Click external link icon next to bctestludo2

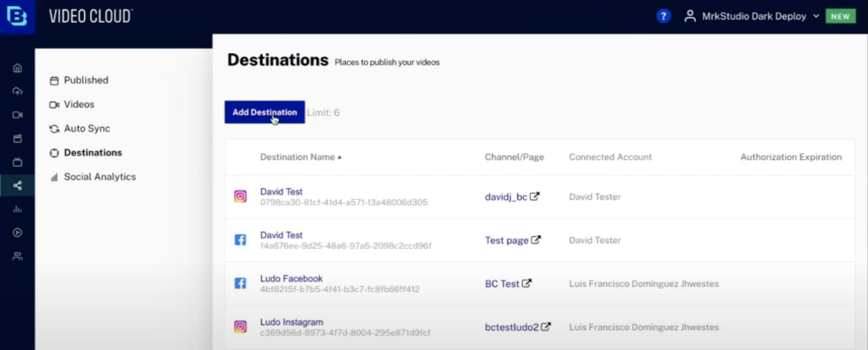point(546,327)
